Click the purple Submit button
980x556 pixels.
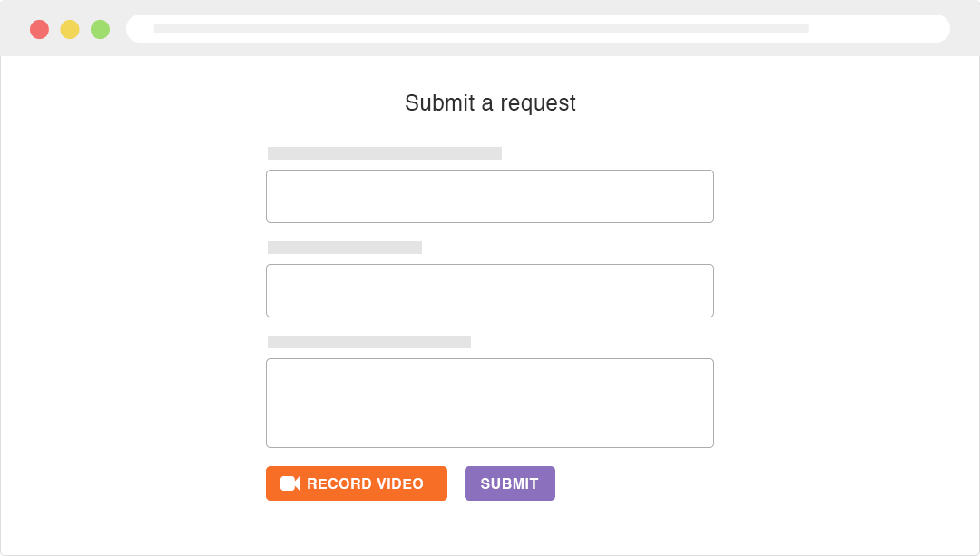[x=509, y=483]
